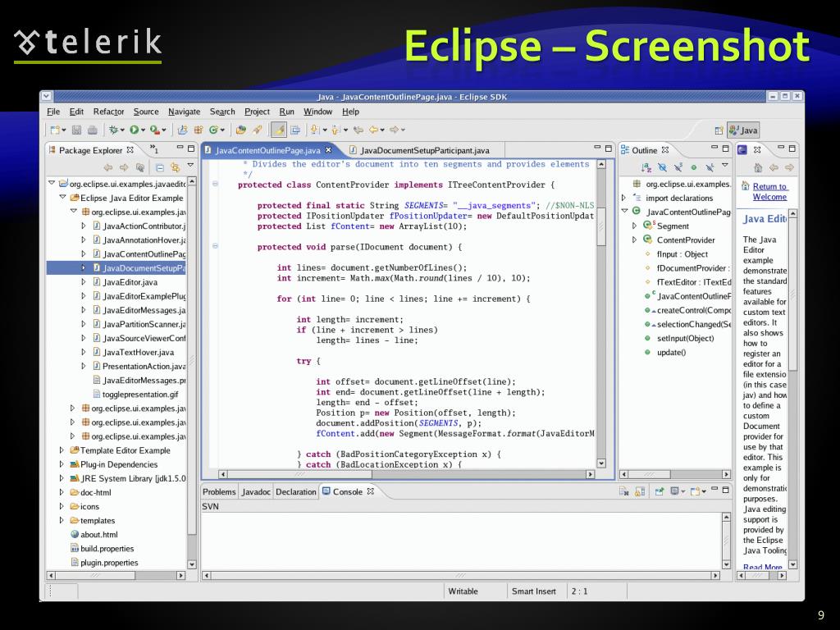Open the Refactor menu

[109, 112]
